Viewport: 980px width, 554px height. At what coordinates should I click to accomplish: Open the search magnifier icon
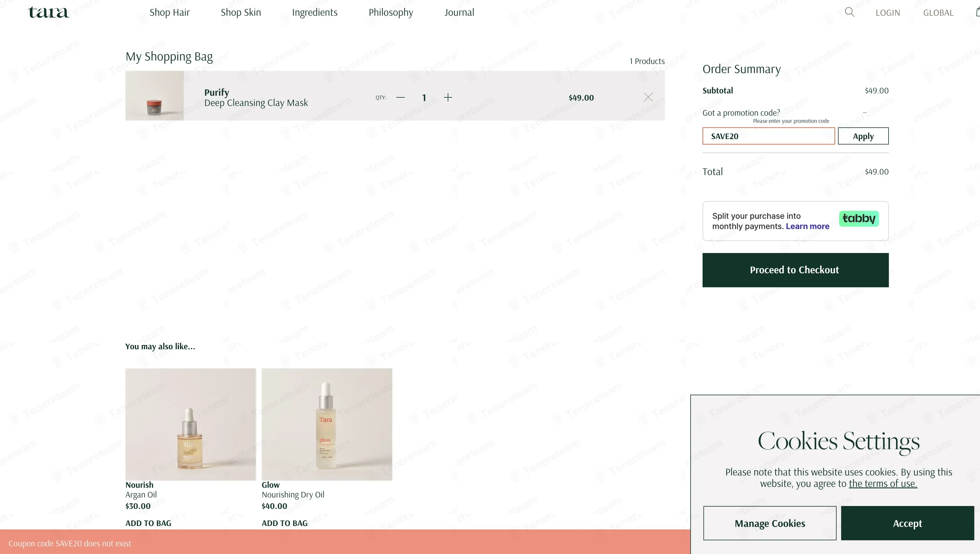tap(849, 12)
